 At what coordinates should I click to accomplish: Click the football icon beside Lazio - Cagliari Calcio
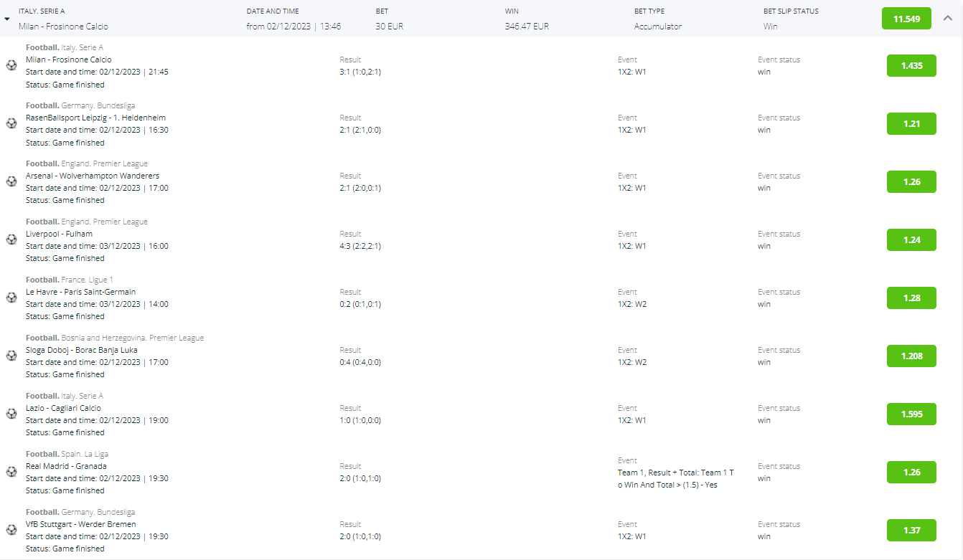(x=11, y=414)
